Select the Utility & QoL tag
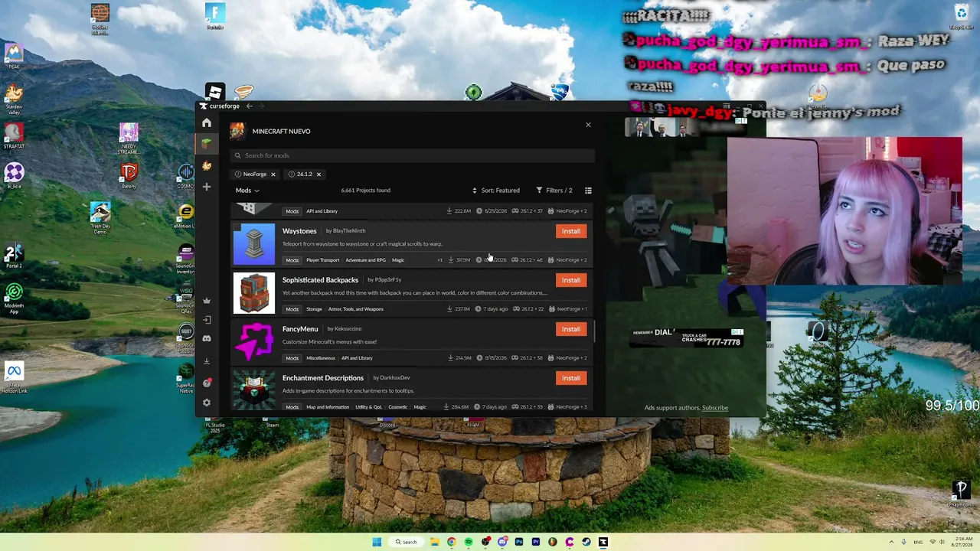Image resolution: width=980 pixels, height=551 pixels. click(368, 407)
